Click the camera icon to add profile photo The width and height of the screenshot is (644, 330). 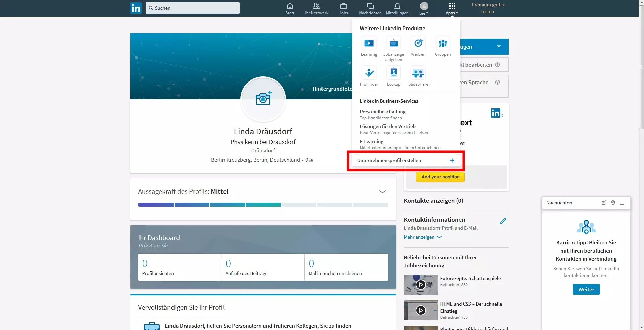tap(263, 98)
